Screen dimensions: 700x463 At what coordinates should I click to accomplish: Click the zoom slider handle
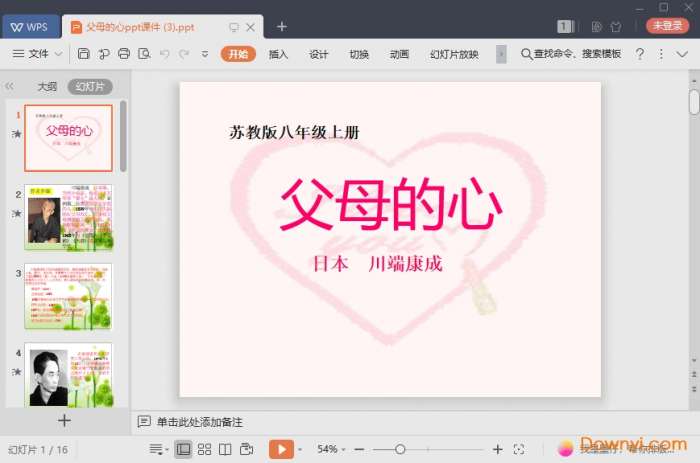(x=400, y=450)
